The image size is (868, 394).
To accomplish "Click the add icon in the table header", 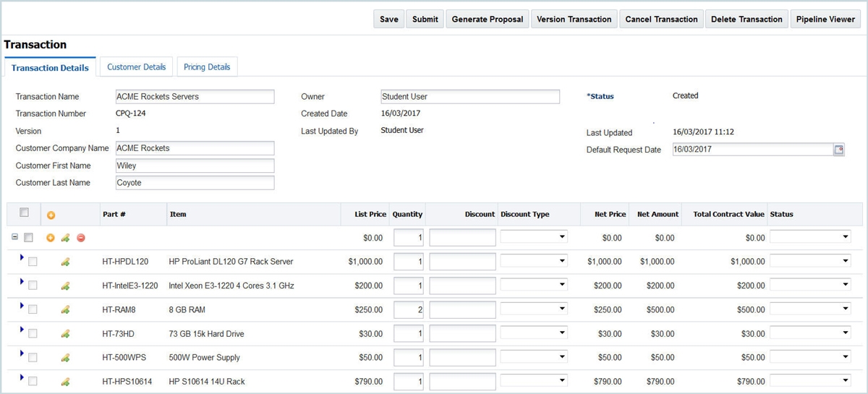I will 51,215.
